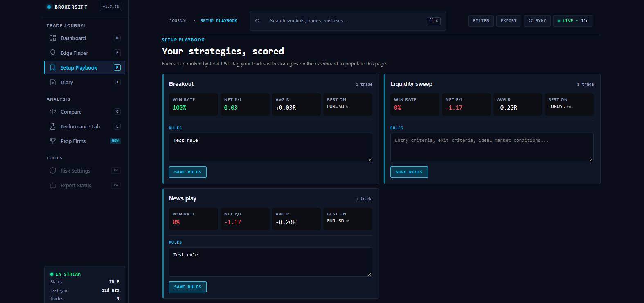This screenshot has height=303, width=644.
Task: Open the Diary section
Action: click(85, 82)
